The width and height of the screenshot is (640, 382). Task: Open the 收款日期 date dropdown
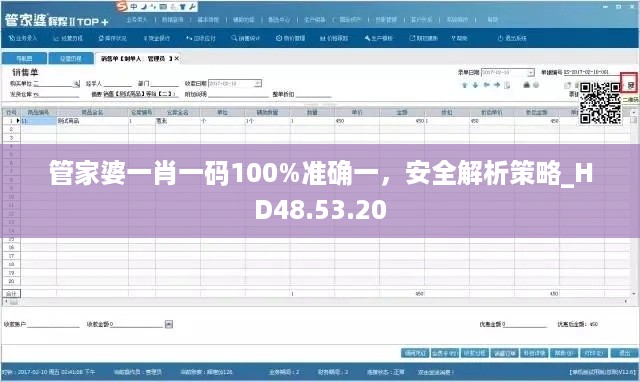[258, 84]
